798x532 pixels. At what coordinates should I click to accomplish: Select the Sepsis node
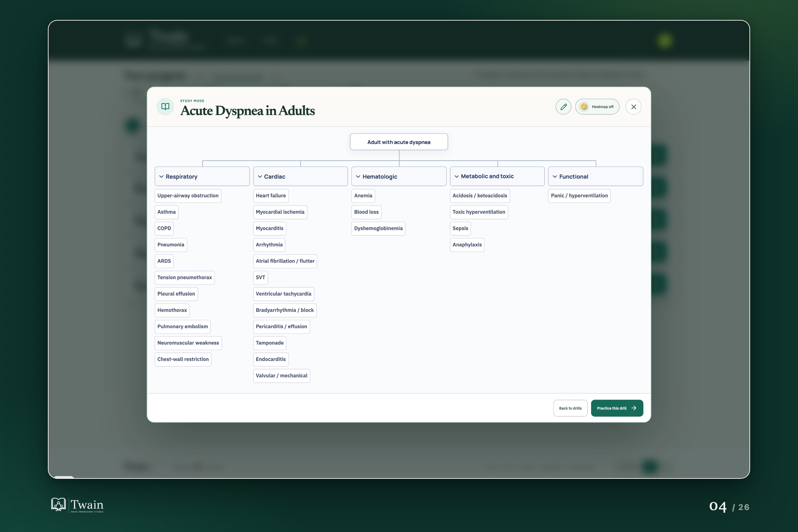461,228
